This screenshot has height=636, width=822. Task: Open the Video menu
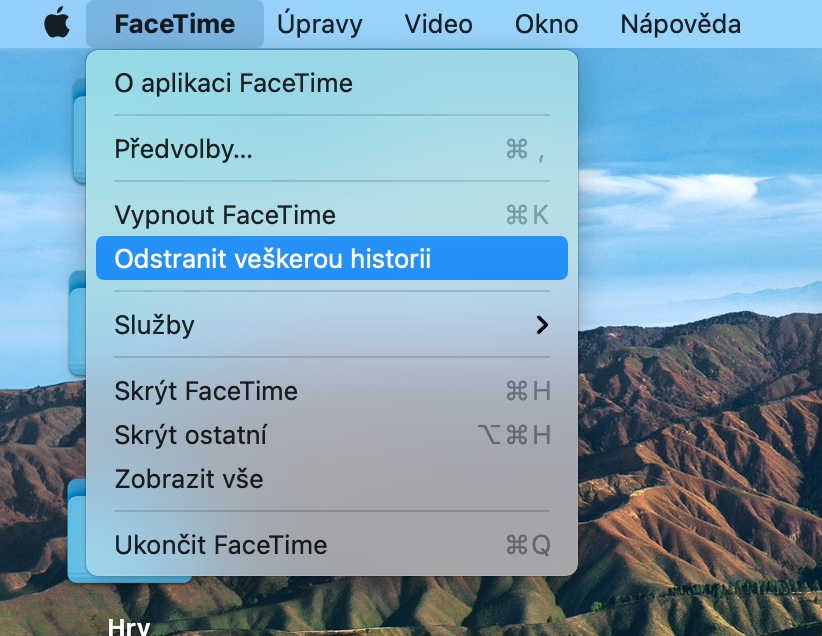(x=439, y=24)
